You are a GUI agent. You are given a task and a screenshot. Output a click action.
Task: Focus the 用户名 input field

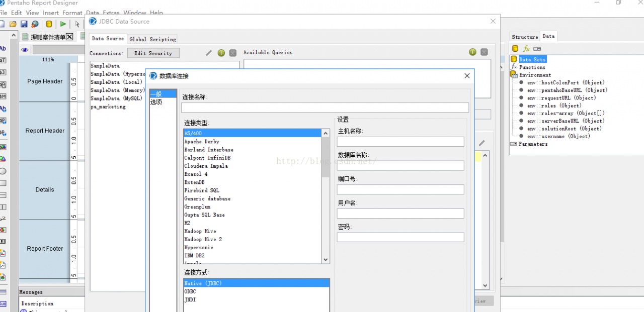pos(400,214)
